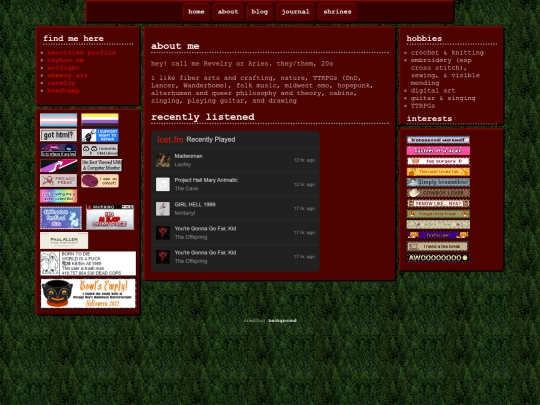Click the 'This user loves fall' blinkie

[438, 172]
